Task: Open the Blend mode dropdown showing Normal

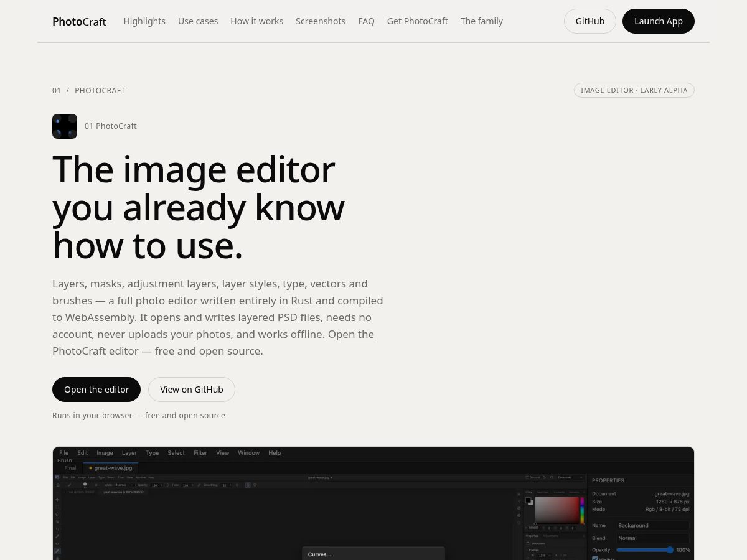Action: pos(653,538)
